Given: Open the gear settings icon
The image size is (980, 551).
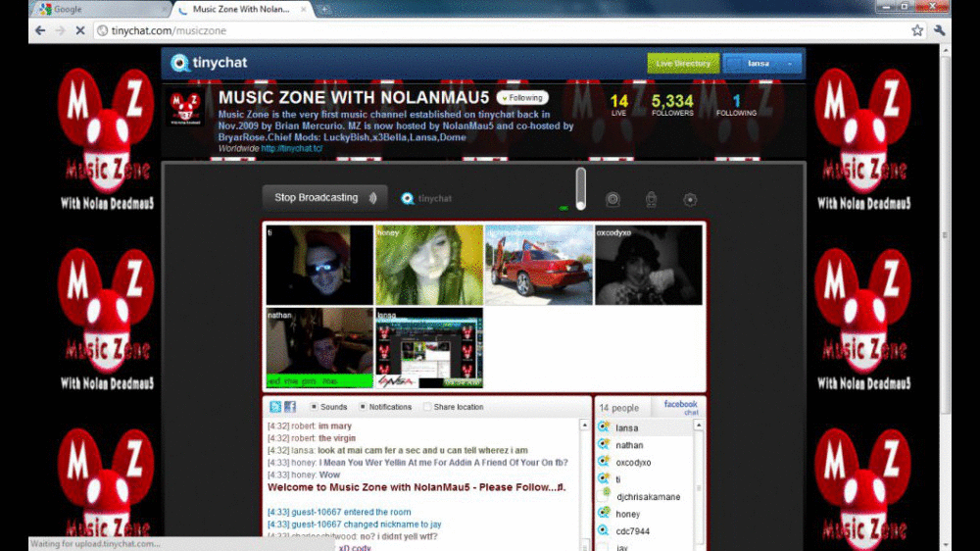Looking at the screenshot, I should tap(690, 199).
